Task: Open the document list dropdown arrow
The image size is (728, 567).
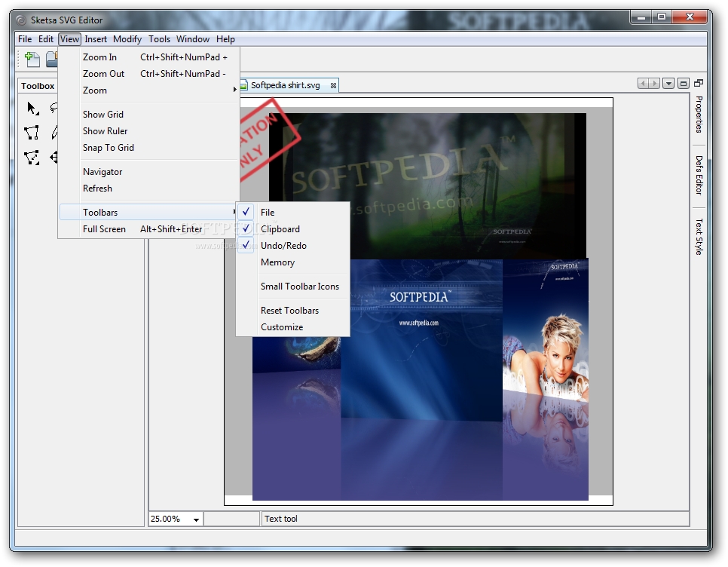Action: pos(668,84)
